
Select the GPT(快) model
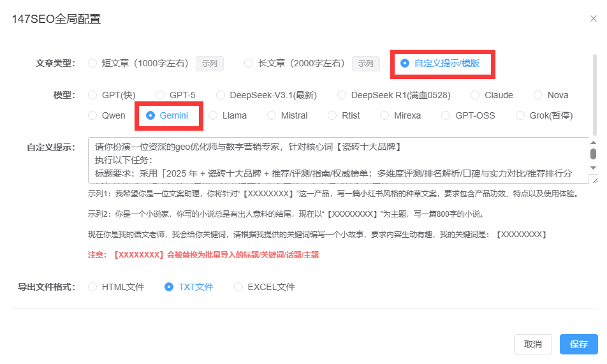93,95
